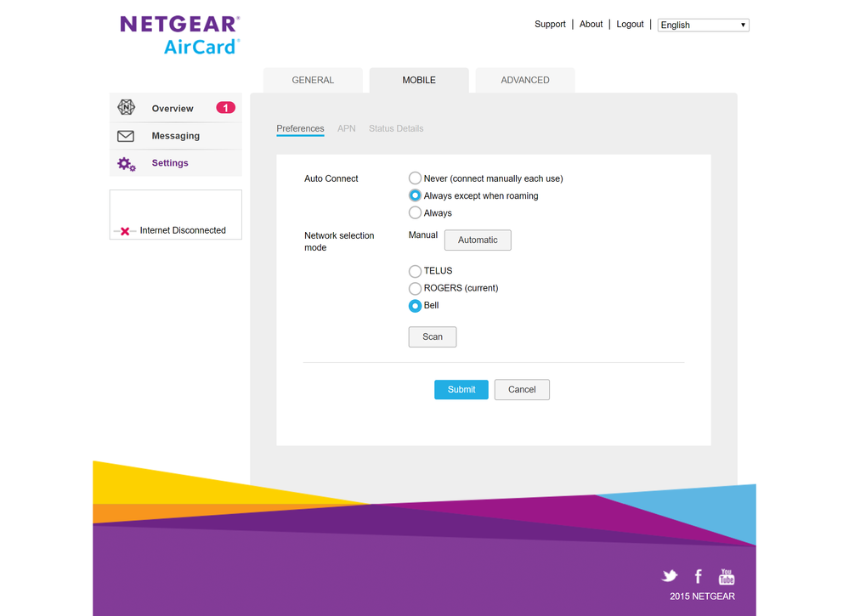
Task: Click the Scan button
Action: [432, 336]
